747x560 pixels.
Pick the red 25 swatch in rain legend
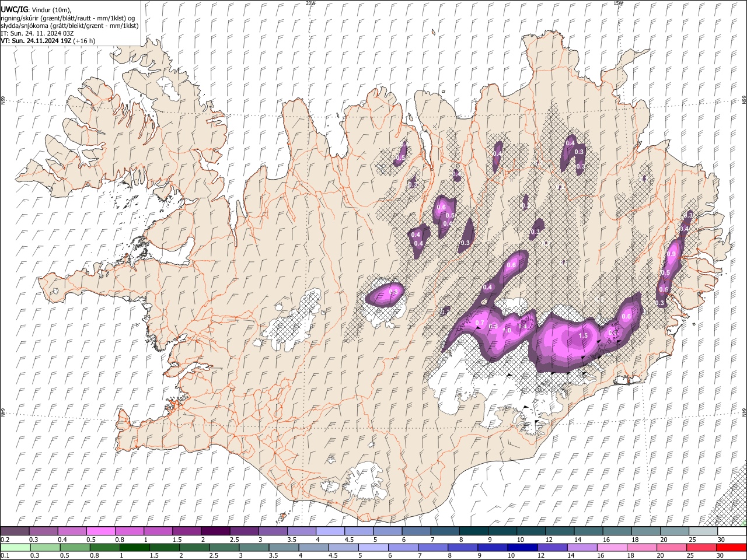click(x=701, y=547)
